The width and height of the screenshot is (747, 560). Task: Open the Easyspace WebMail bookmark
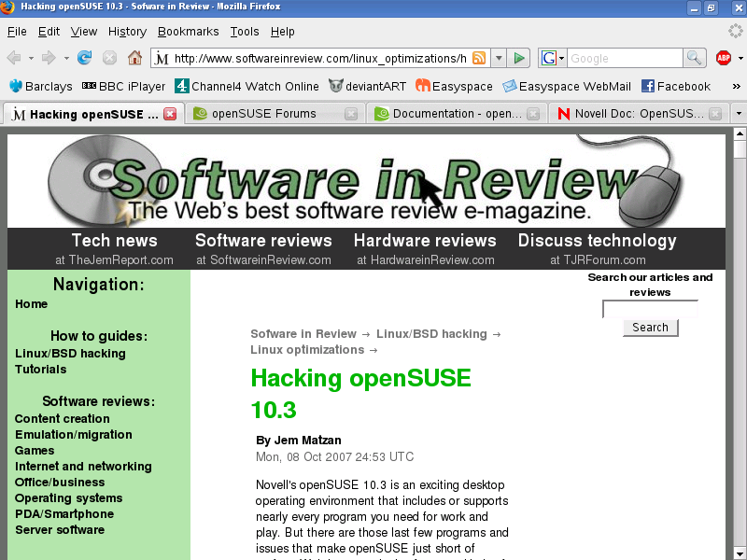(x=567, y=86)
